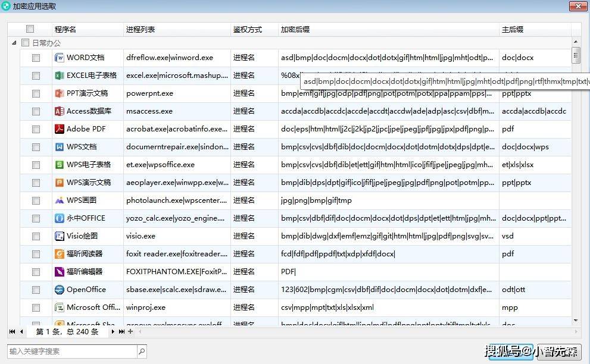590x364 pixels.
Task: Check the WPS电子表格 row checkbox
Action: [x=36, y=165]
